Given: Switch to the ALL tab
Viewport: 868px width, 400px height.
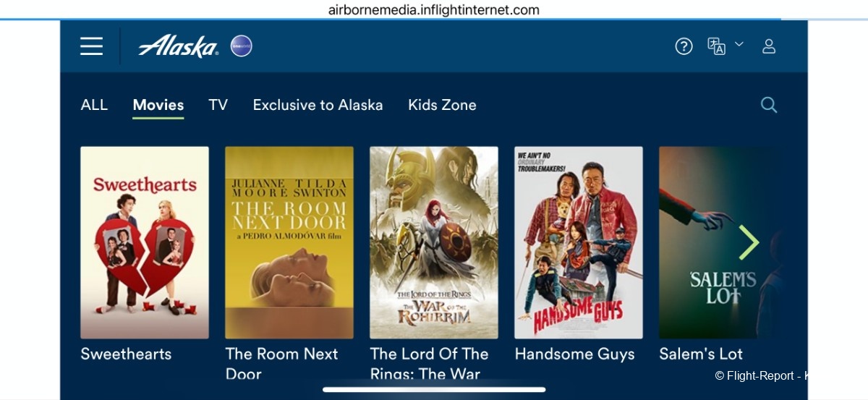Looking at the screenshot, I should 94,105.
